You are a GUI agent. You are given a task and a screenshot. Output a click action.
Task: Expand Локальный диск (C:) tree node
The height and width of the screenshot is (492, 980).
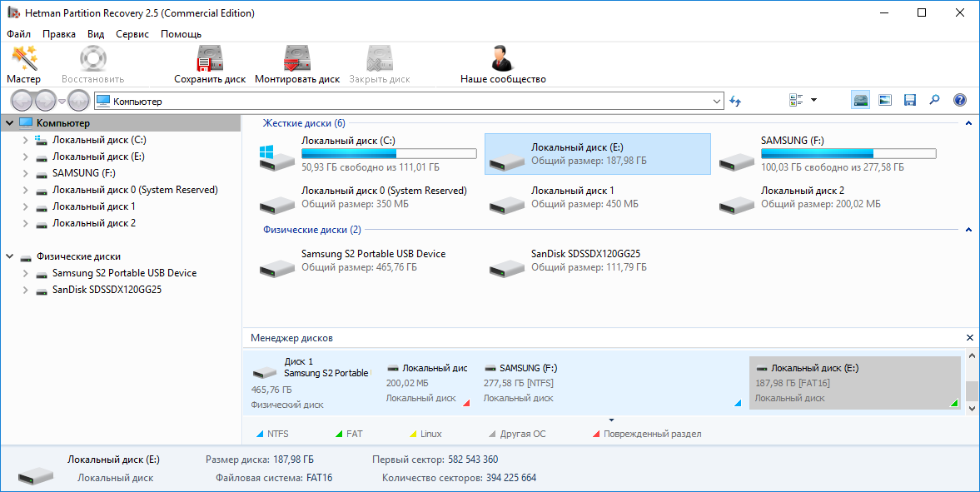[26, 140]
